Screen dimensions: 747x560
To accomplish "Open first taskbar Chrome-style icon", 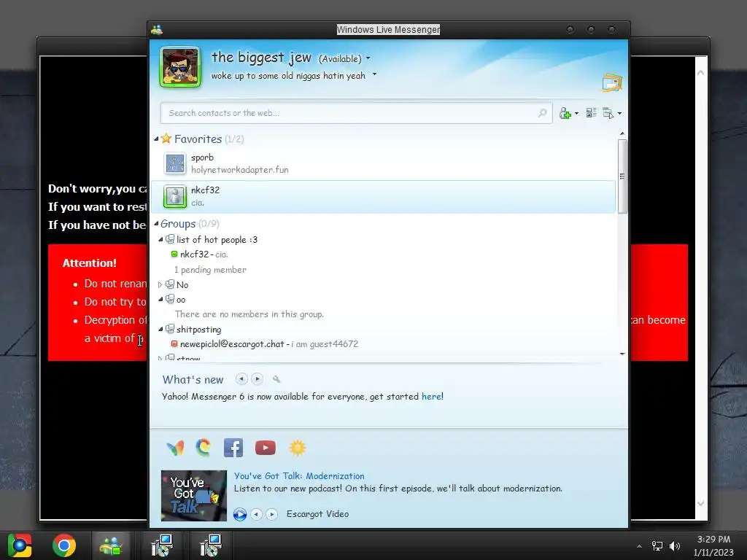I will click(20, 545).
